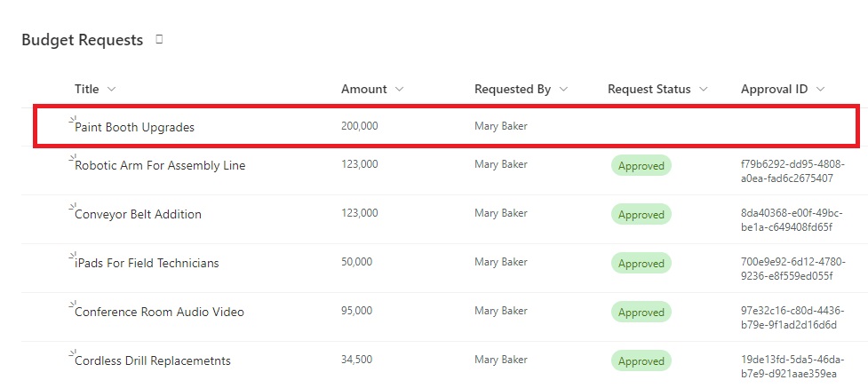The width and height of the screenshot is (868, 388).
Task: Open the Requested By column options
Action: [563, 89]
